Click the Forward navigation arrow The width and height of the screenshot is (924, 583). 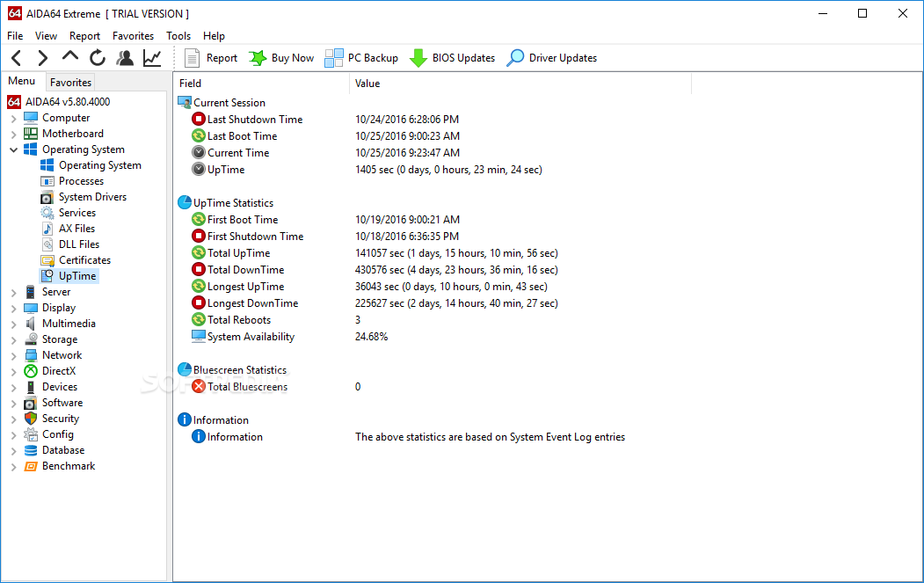tap(42, 58)
